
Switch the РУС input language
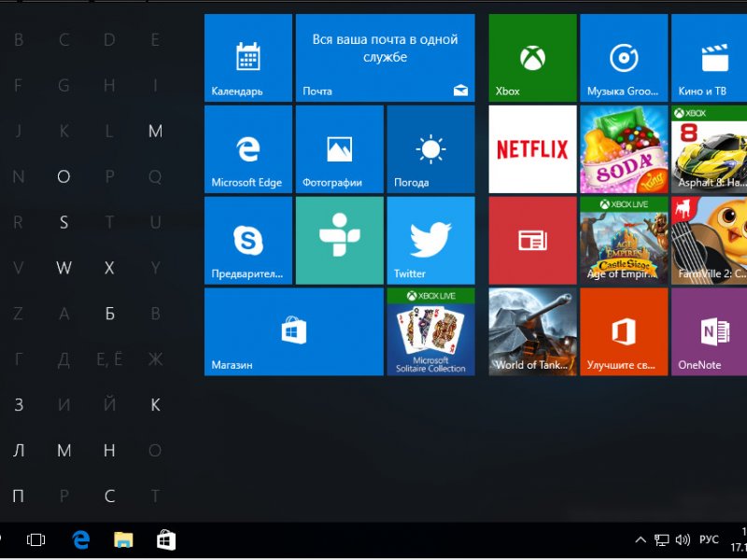709,539
